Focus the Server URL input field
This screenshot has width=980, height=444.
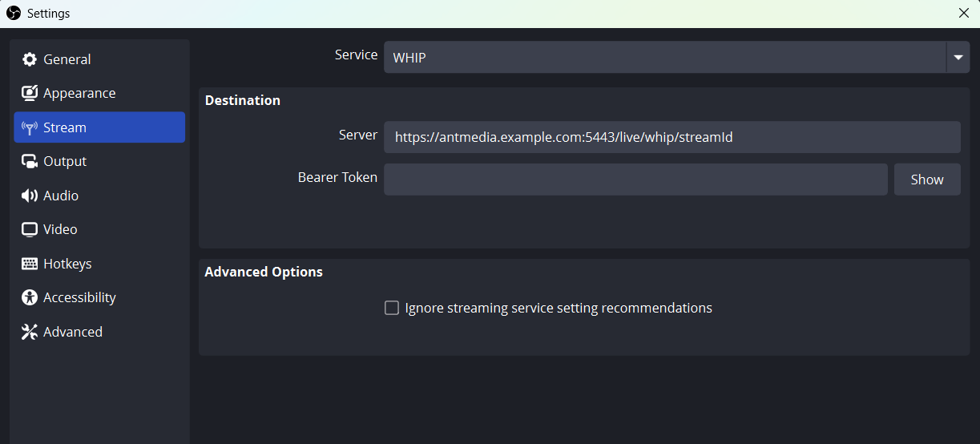coord(672,137)
